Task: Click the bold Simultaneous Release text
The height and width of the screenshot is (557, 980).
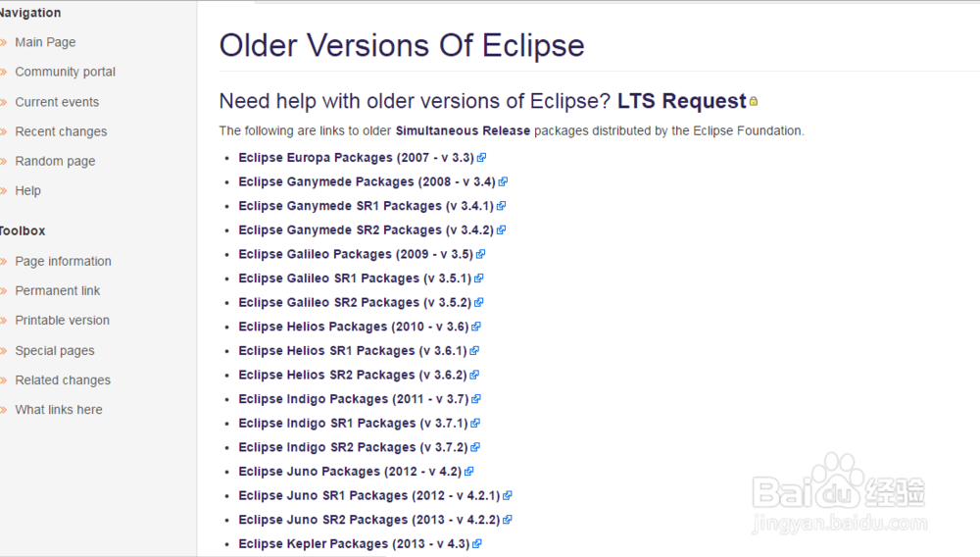Action: click(x=463, y=130)
